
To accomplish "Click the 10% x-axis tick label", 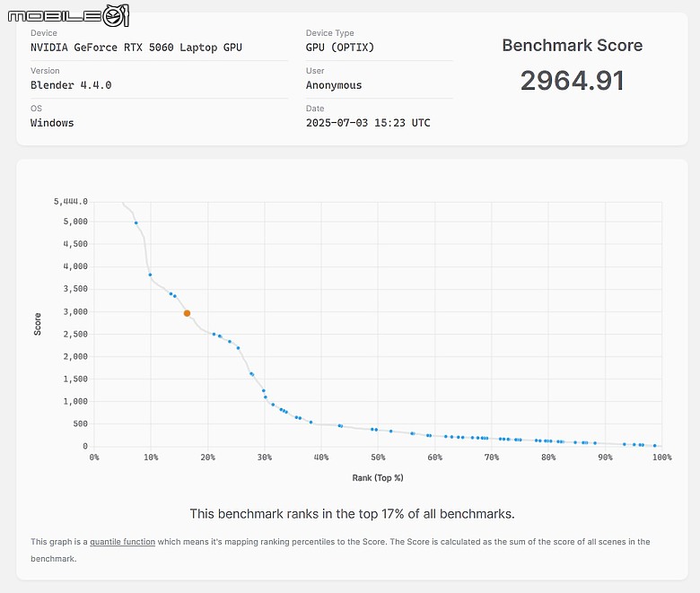I will [x=151, y=458].
